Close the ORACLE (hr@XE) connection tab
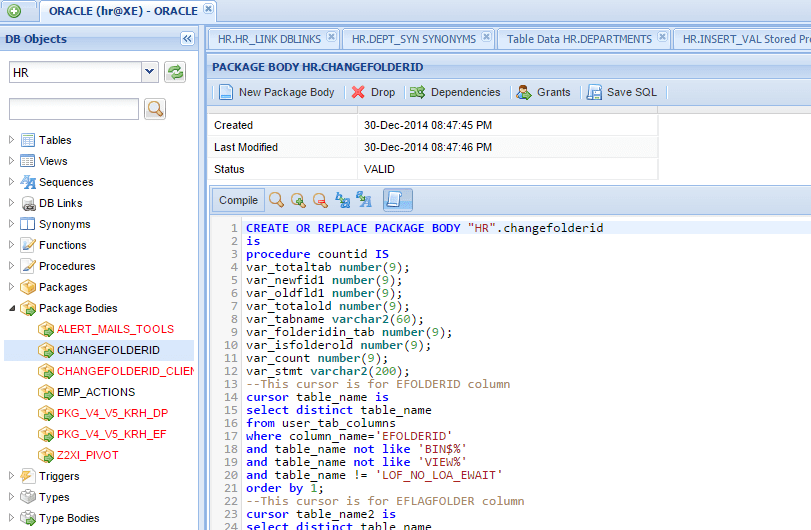This screenshot has height=530, width=811. point(208,8)
